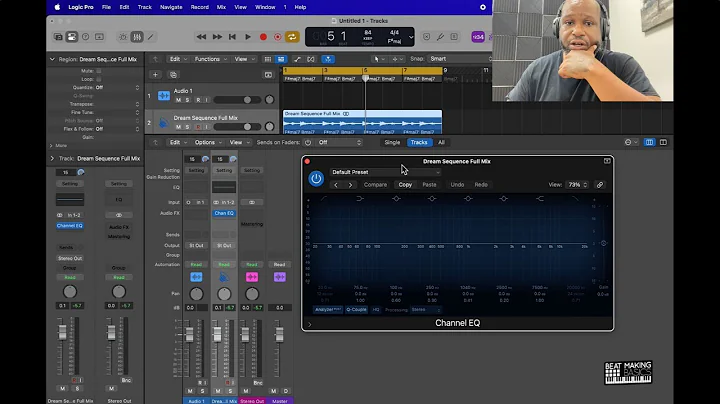Toggle the Inspector icon in control bar
The image size is (720, 404).
point(72,37)
